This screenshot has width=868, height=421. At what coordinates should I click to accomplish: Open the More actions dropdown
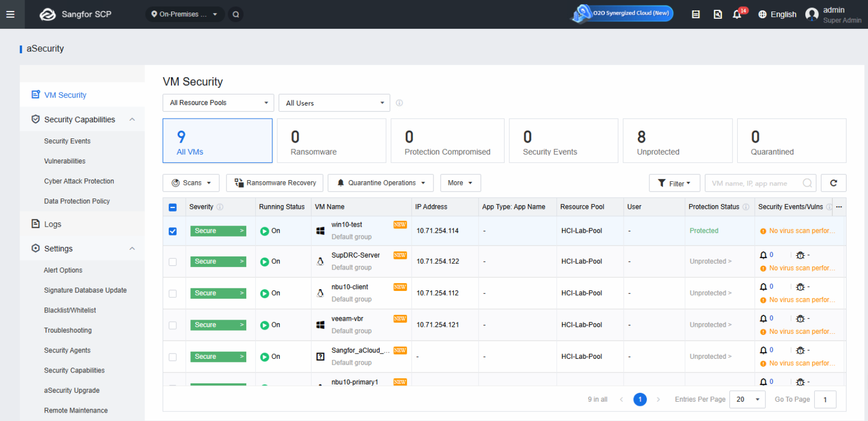click(460, 183)
